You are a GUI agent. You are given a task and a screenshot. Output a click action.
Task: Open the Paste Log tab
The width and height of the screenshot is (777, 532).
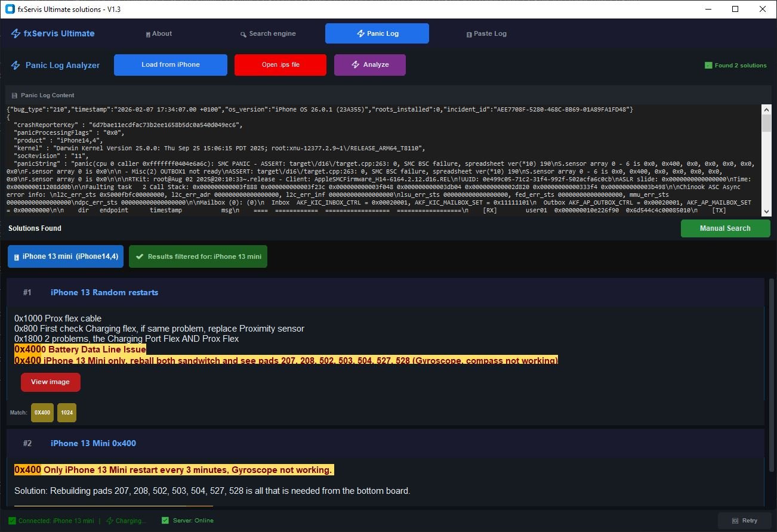tap(486, 33)
